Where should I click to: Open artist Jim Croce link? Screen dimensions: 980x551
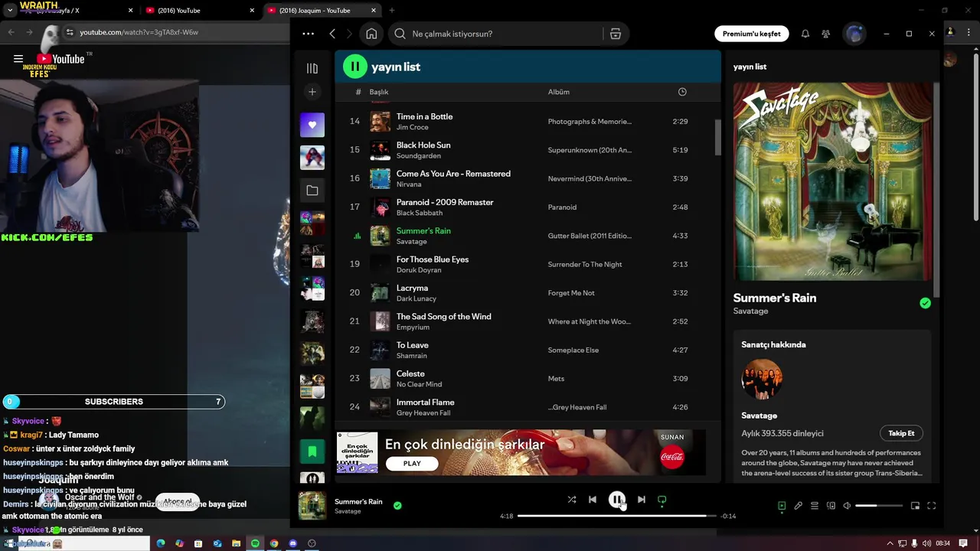click(412, 127)
